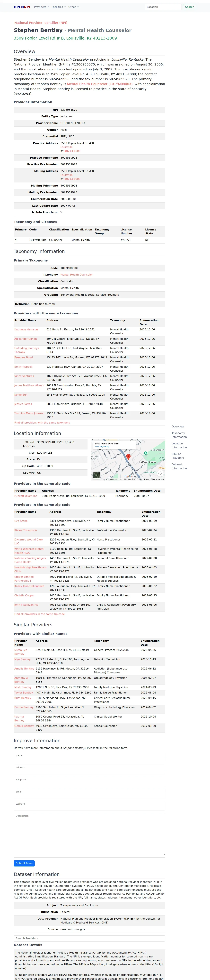Open map Terms link

click(146, 479)
